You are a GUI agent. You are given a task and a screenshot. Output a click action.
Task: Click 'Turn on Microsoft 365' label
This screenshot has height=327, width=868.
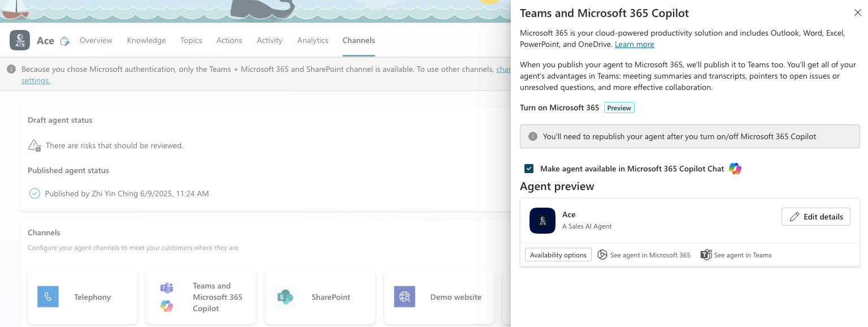pos(559,107)
